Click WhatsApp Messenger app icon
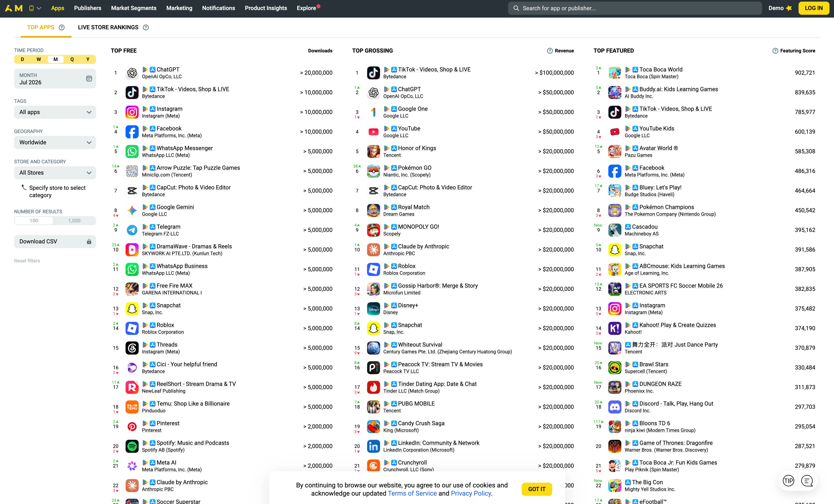 point(132,151)
